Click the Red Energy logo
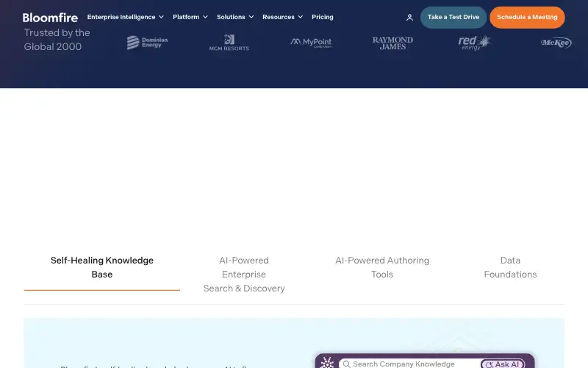This screenshot has height=368, width=588. coord(474,43)
